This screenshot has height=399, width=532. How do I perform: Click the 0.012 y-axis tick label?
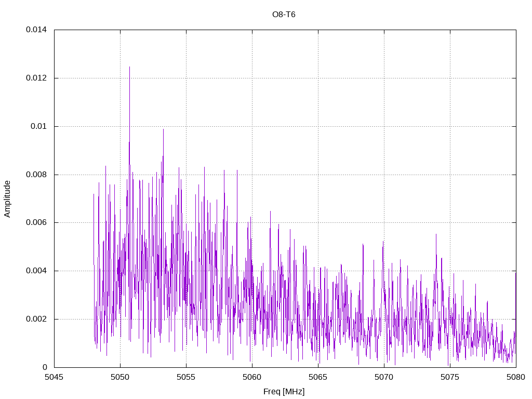pos(36,78)
